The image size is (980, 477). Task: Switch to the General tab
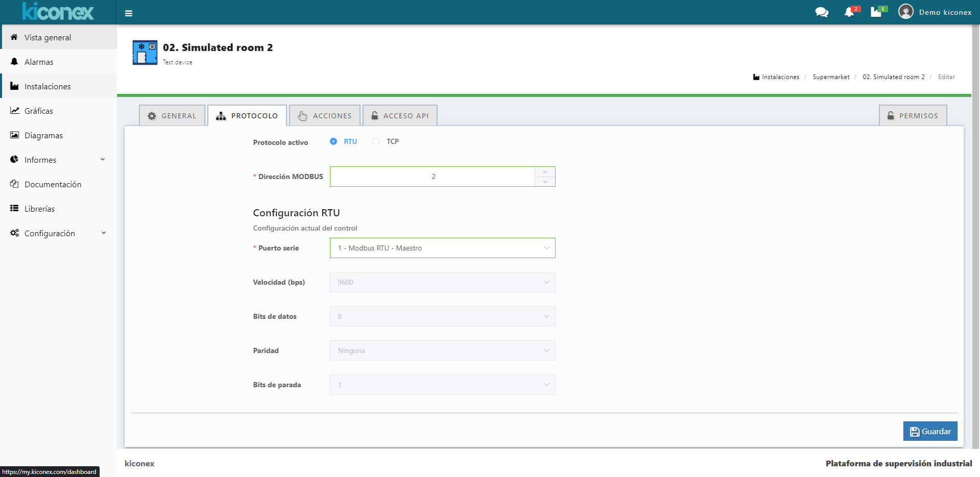click(172, 116)
